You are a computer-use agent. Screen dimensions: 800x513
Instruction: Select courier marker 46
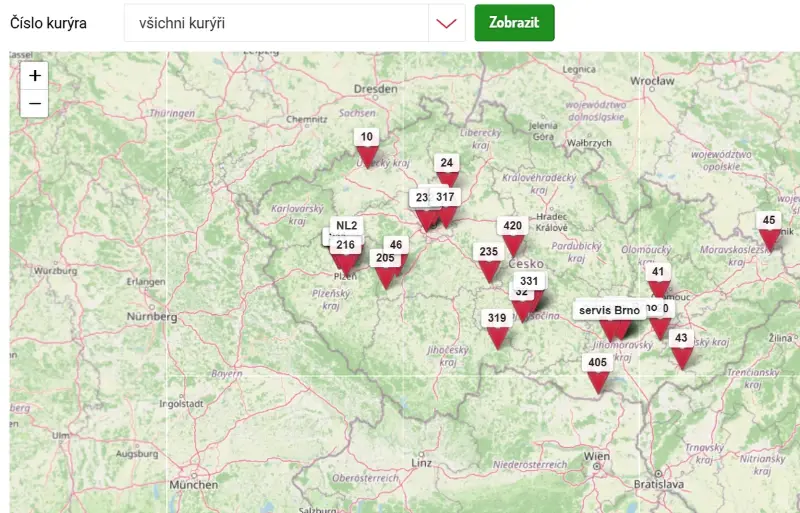tap(396, 245)
